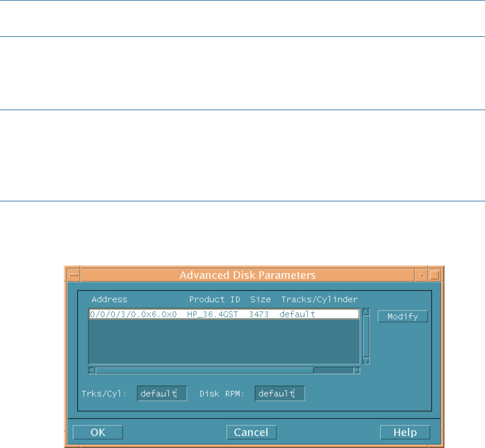Open Help for Advanced Disk Parameters
485x448 pixels.
coord(405,432)
